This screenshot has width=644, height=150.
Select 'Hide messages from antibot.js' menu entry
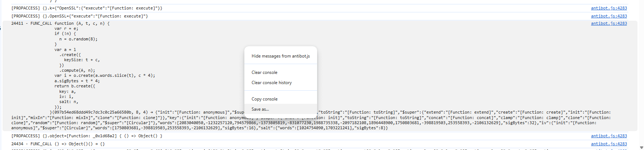point(280,56)
